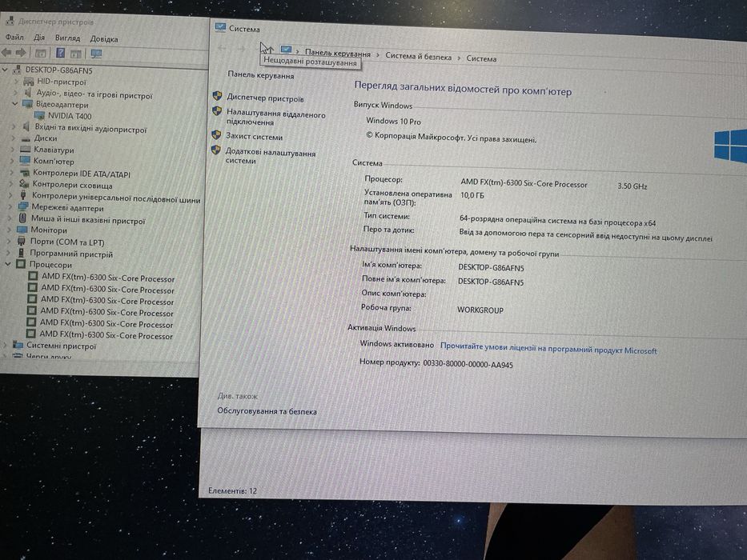Click the forward arrow in Device Manager toolbar

[21, 52]
